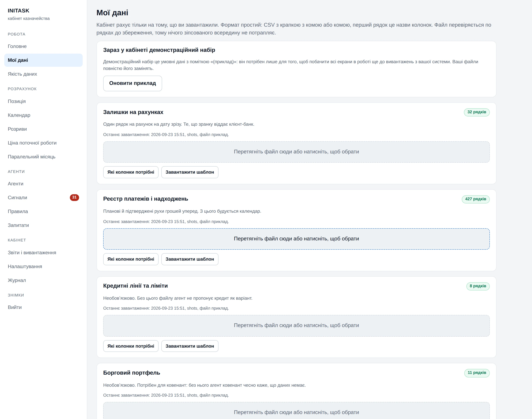Image resolution: width=532 pixels, height=419 pixels.
Task: Select Мої дані in the sidebar
Action: tap(43, 60)
